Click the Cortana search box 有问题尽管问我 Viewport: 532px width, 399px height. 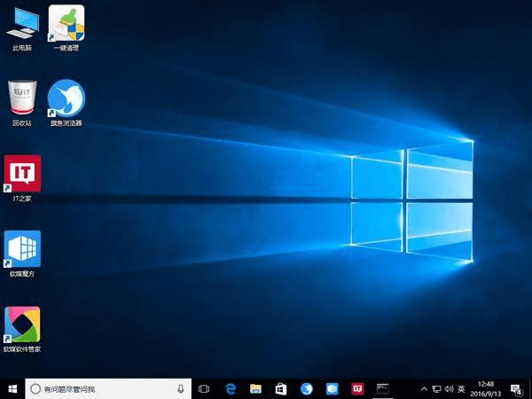click(x=108, y=389)
